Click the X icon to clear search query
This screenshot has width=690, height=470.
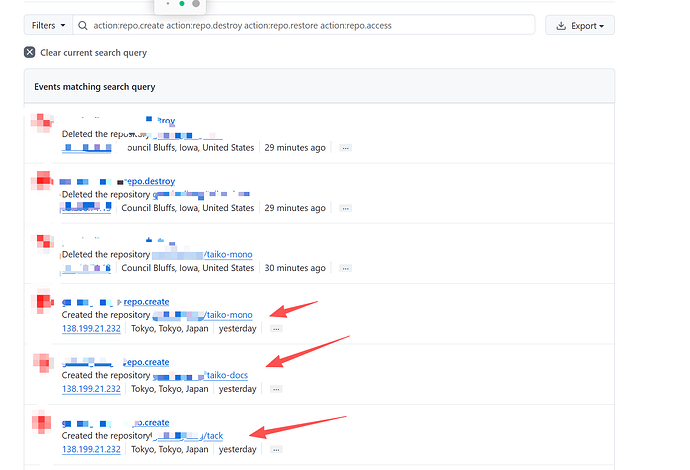coord(29,52)
